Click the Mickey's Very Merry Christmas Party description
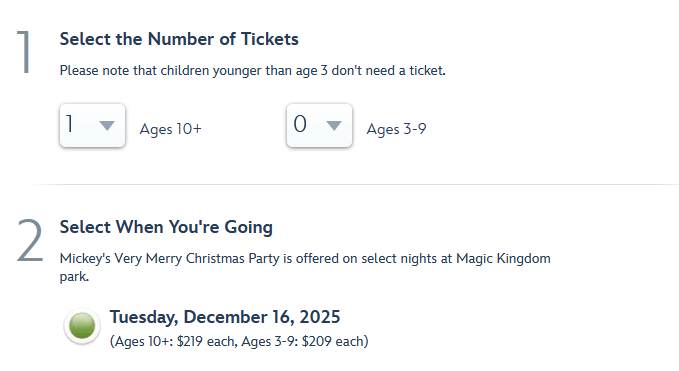This screenshot has width=679, height=371. point(305,267)
